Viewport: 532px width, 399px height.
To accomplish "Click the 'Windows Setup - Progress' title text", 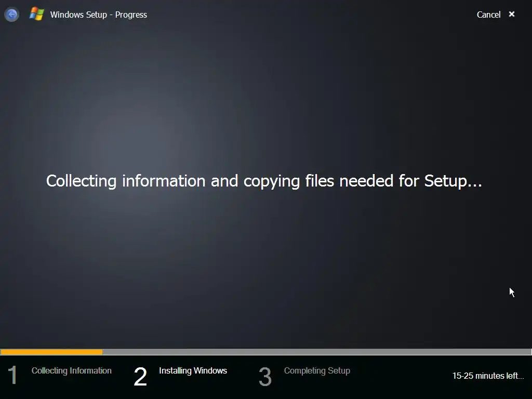I will pyautogui.click(x=98, y=15).
